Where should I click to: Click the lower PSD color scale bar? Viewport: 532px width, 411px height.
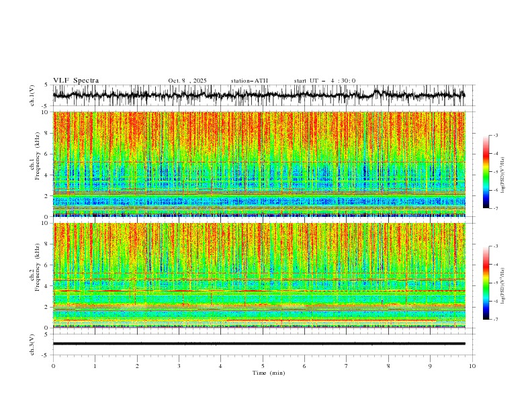(x=486, y=283)
